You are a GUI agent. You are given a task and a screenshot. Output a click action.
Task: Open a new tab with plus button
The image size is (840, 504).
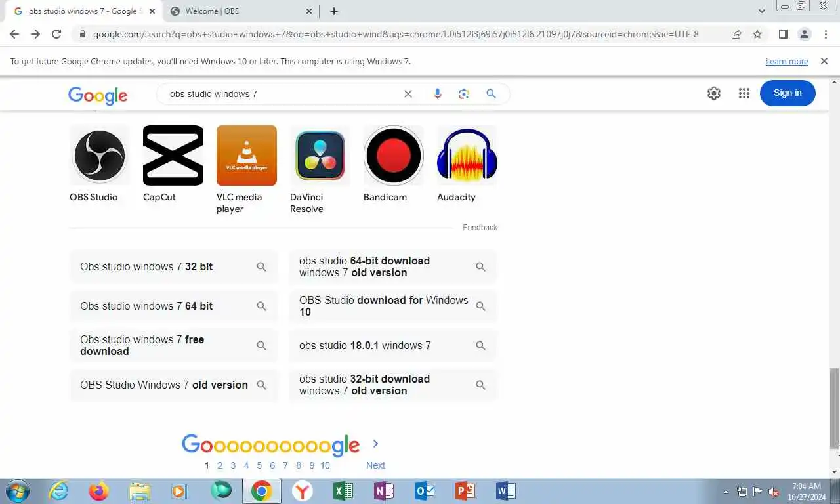(334, 11)
